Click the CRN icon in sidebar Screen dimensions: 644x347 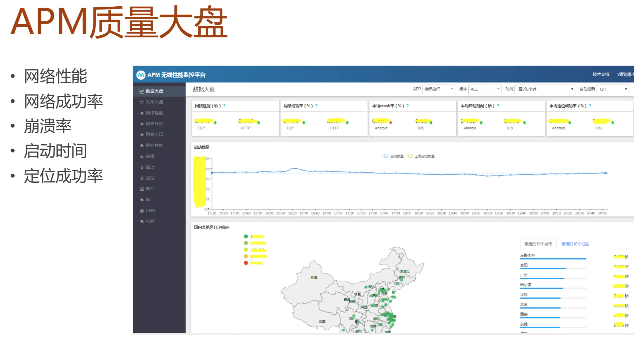142,211
